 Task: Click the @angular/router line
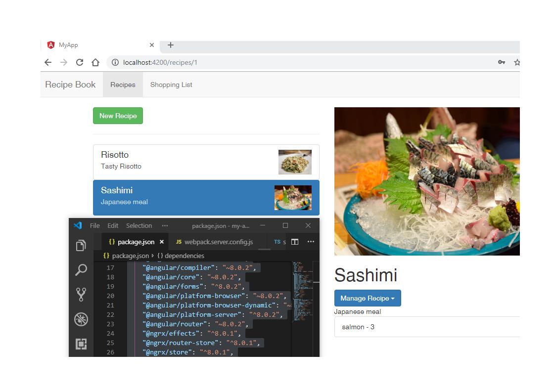pos(195,324)
